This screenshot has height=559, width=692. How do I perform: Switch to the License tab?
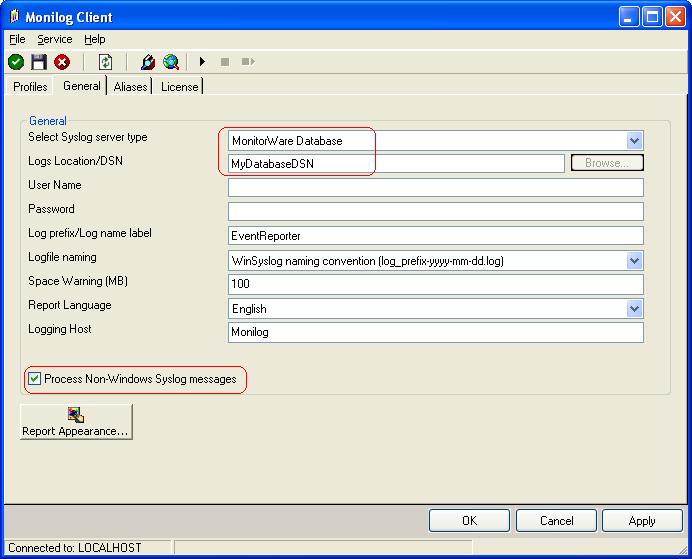pyautogui.click(x=180, y=86)
